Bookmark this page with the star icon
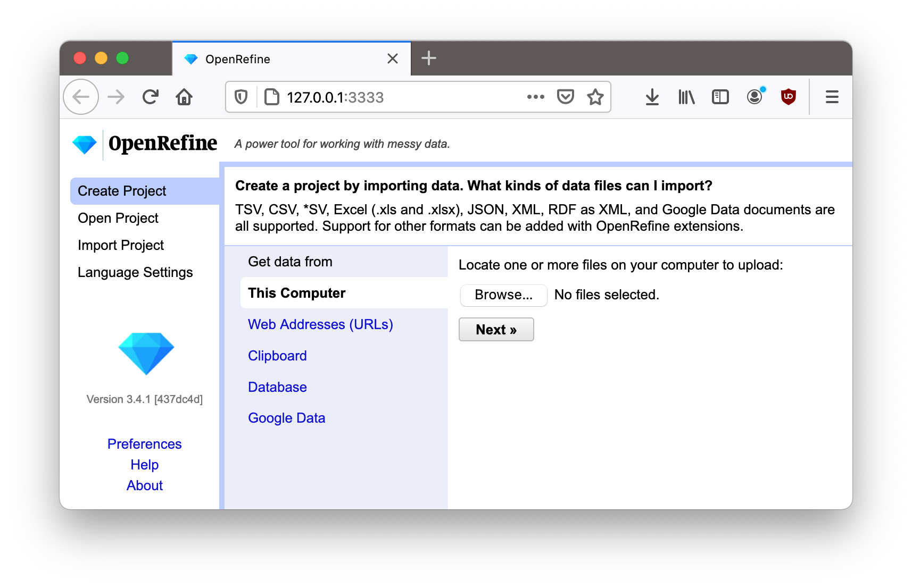 tap(595, 97)
